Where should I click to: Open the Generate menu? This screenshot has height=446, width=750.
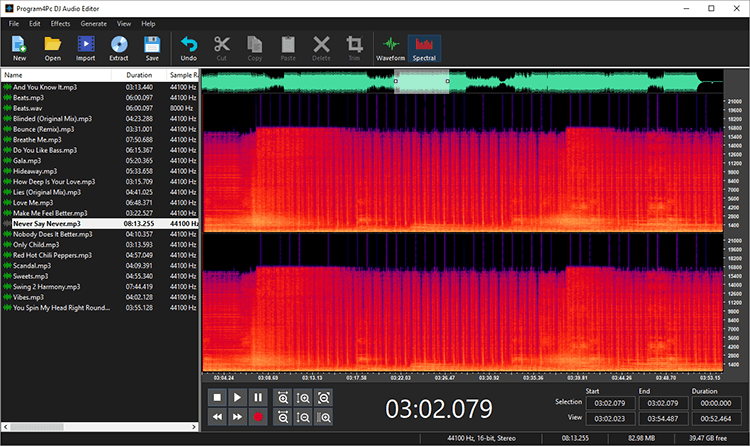[x=93, y=23]
